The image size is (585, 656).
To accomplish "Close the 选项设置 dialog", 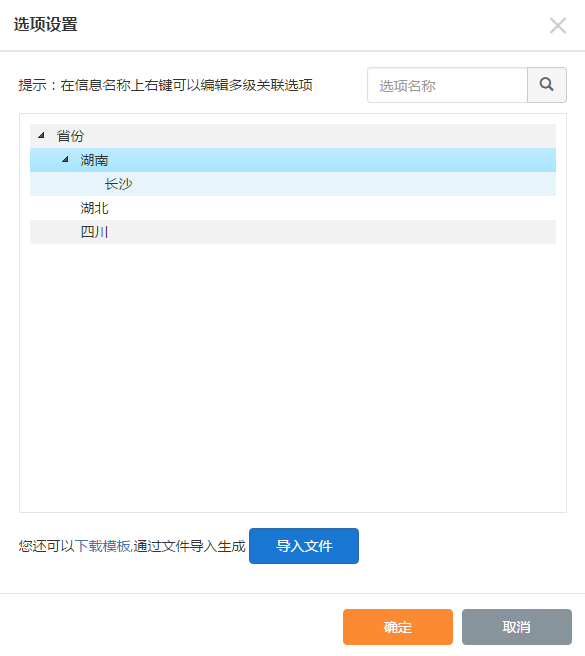I will tap(558, 26).
